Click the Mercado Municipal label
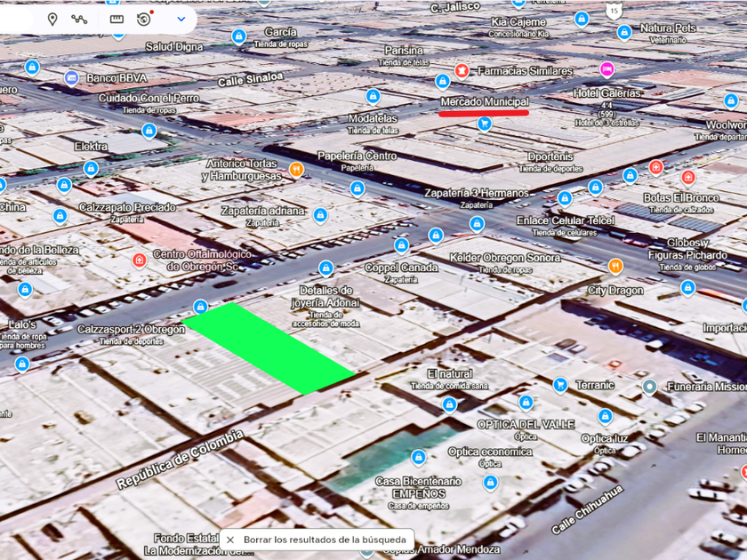The image size is (747, 560). point(485,101)
